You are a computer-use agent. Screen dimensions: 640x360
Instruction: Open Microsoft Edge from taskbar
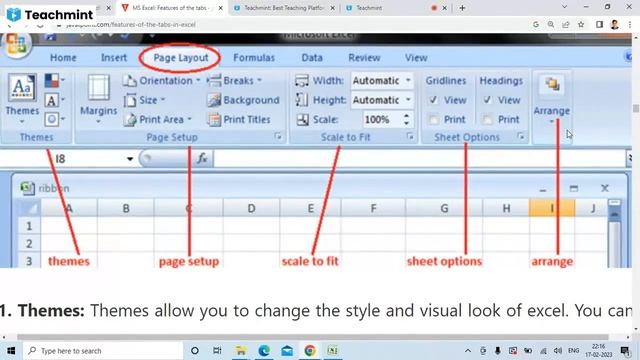coord(264,351)
